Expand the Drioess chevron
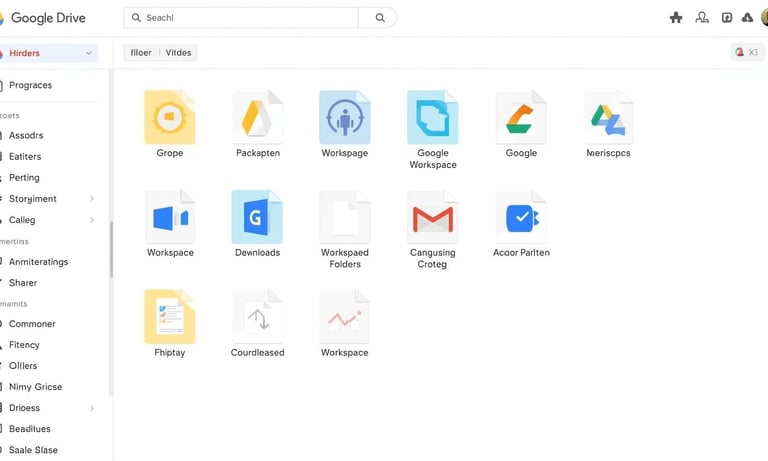This screenshot has width=768, height=461. [x=92, y=408]
